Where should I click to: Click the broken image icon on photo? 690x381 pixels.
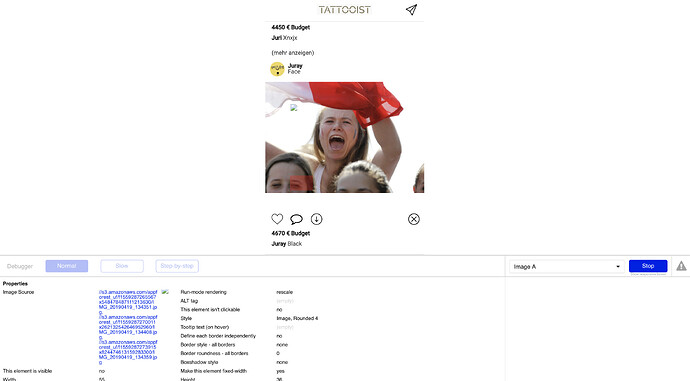click(x=294, y=107)
